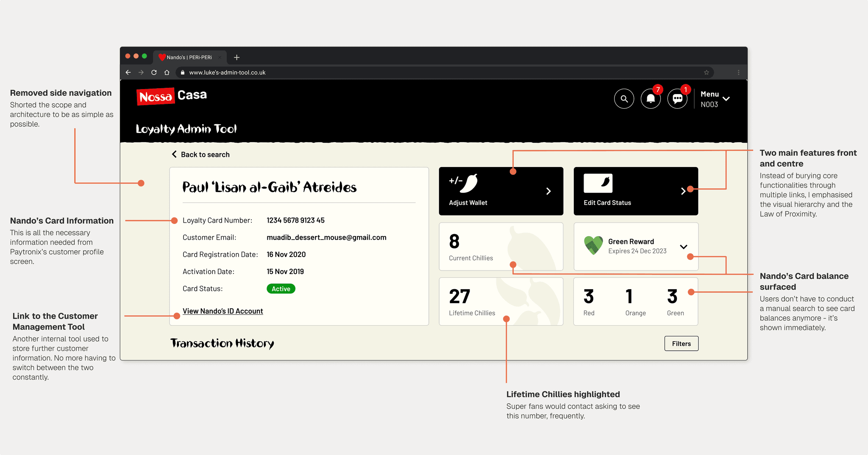Open browser three-dot options menu
Viewport: 868px width, 455px height.
pyautogui.click(x=738, y=73)
